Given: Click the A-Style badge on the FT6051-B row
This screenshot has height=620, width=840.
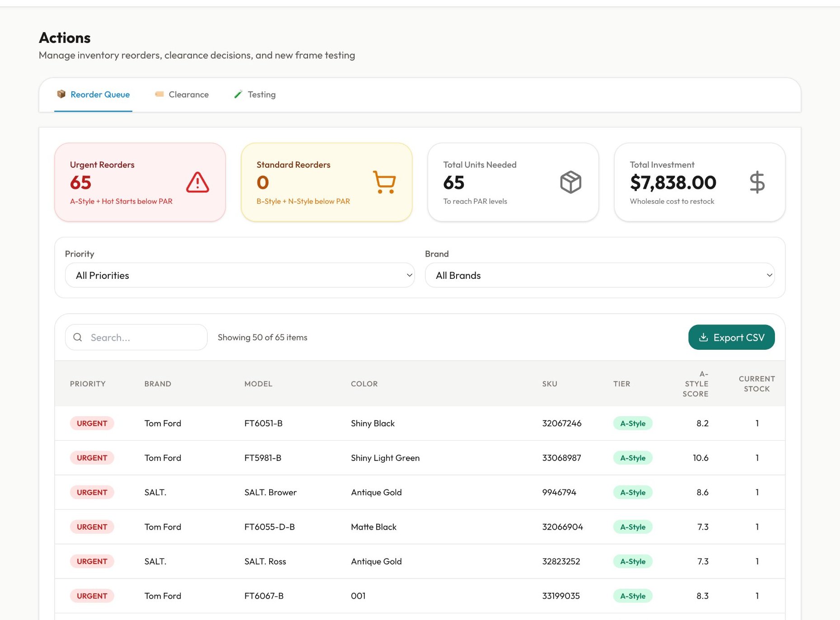Looking at the screenshot, I should coord(632,423).
